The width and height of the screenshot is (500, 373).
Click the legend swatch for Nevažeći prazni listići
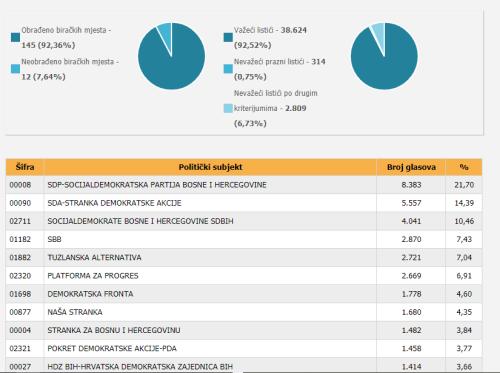coord(228,69)
